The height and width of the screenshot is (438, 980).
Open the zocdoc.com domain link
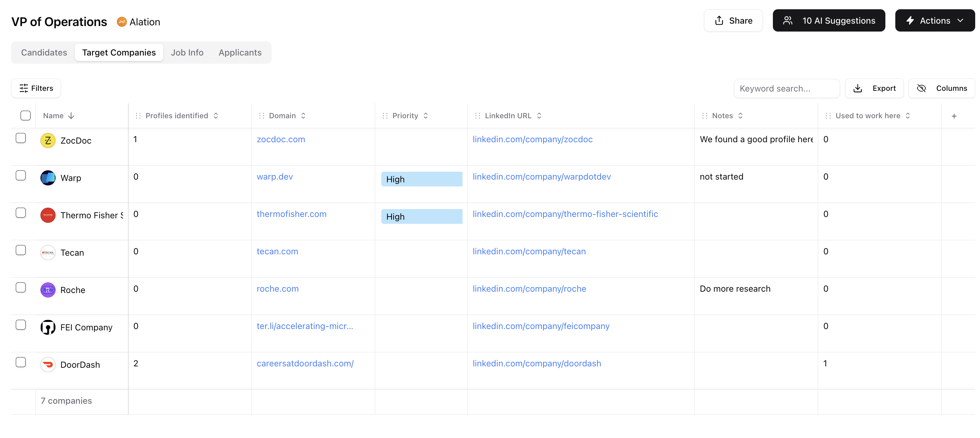[281, 139]
